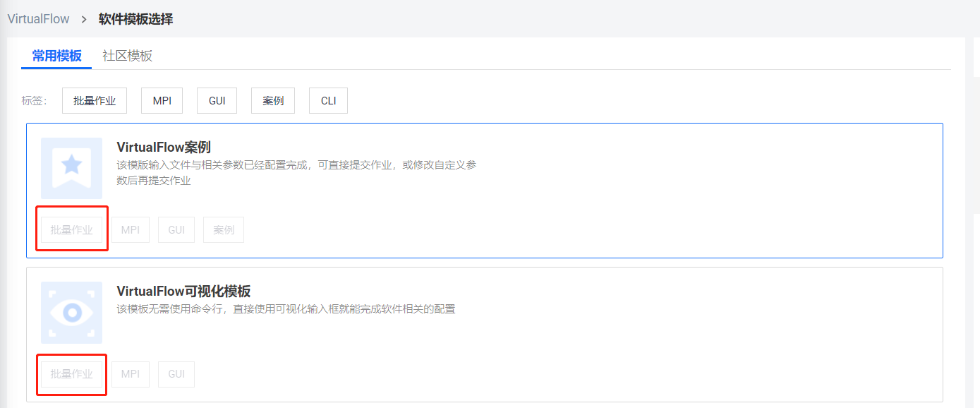Click the 标签: label

click(x=34, y=101)
